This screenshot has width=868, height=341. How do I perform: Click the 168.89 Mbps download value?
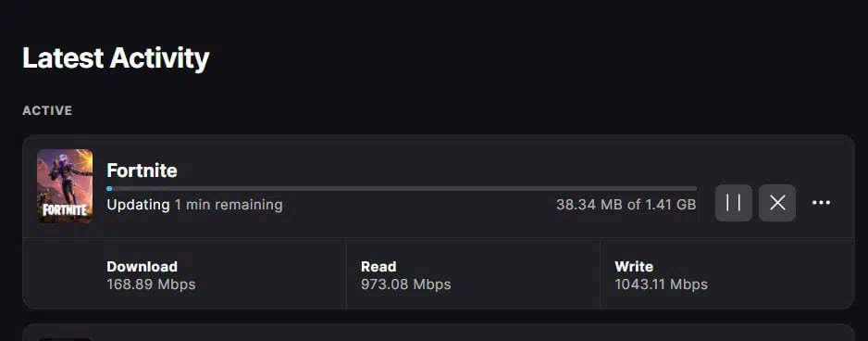point(151,285)
